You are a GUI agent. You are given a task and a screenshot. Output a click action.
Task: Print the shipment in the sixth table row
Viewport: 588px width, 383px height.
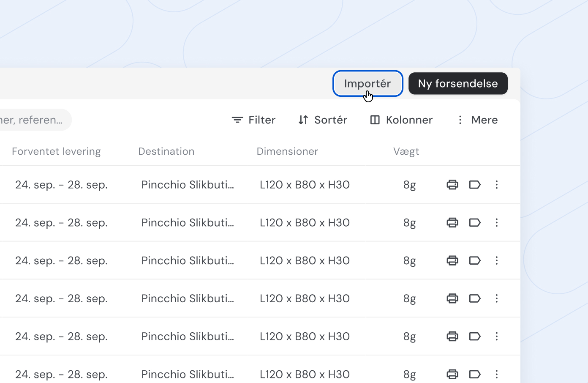pyautogui.click(x=452, y=374)
